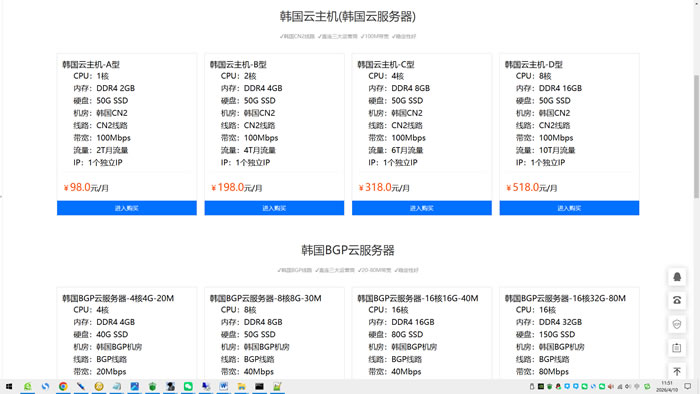Click 进入购买 for 韩国云主机-C型
Screen dimensions: 700x394
click(x=422, y=208)
